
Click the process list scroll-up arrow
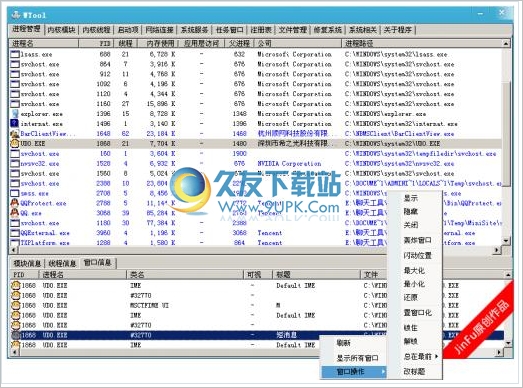pos(506,43)
